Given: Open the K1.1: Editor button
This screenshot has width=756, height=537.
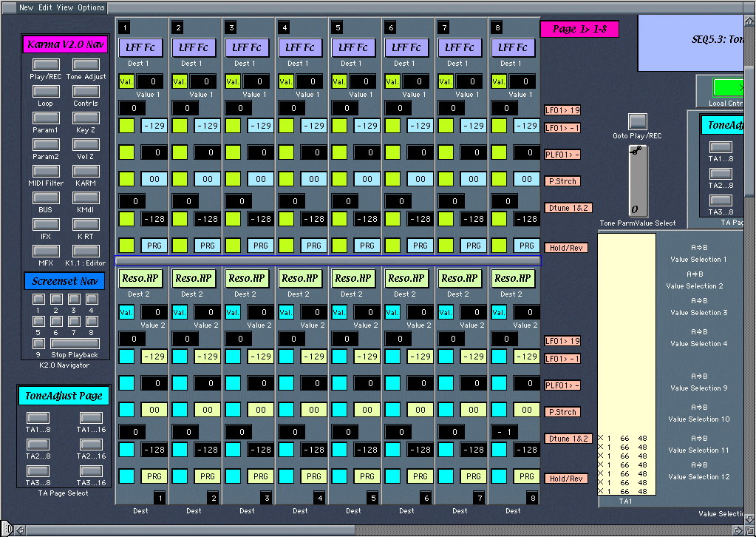Looking at the screenshot, I should [86, 251].
